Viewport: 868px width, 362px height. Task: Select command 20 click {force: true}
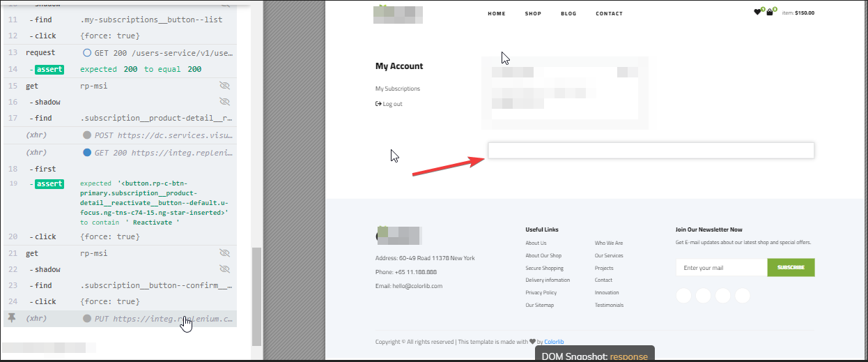120,236
